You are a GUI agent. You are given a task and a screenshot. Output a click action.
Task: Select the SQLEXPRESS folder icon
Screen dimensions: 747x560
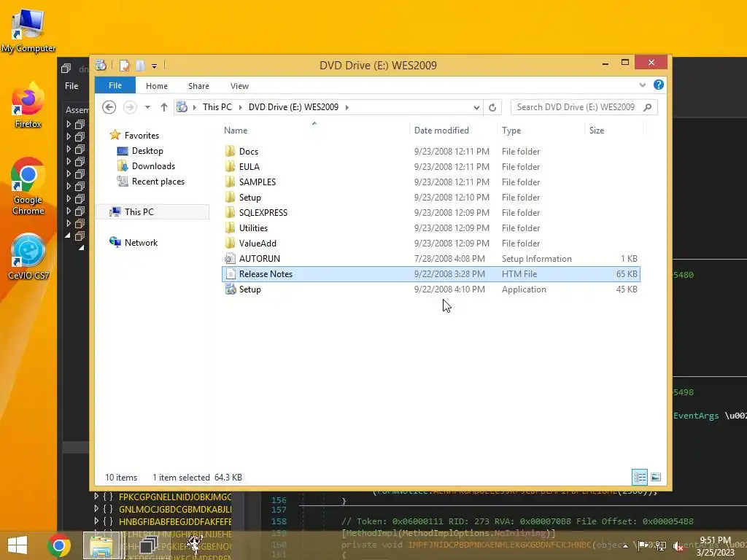(230, 212)
